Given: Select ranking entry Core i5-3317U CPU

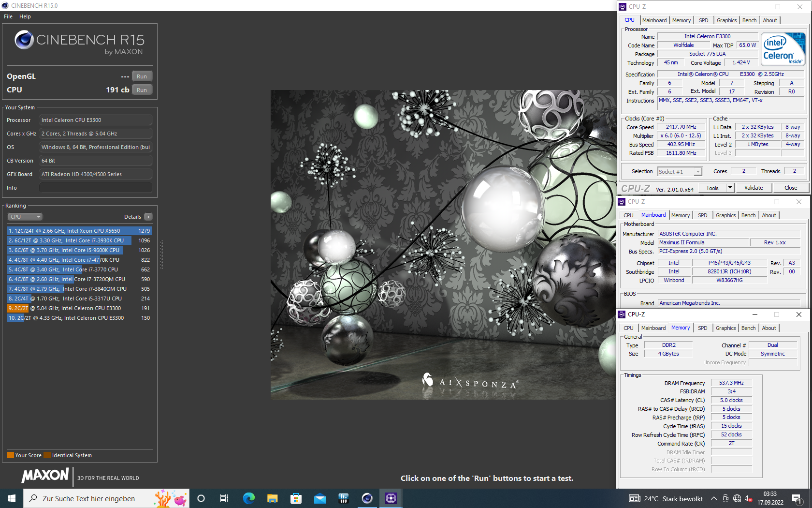Looking at the screenshot, I should tap(79, 299).
